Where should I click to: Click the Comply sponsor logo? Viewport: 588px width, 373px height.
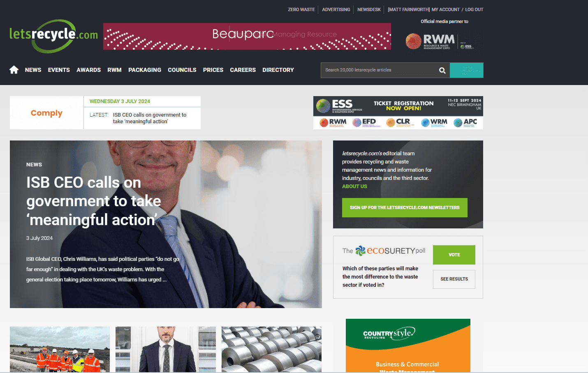coord(46,113)
